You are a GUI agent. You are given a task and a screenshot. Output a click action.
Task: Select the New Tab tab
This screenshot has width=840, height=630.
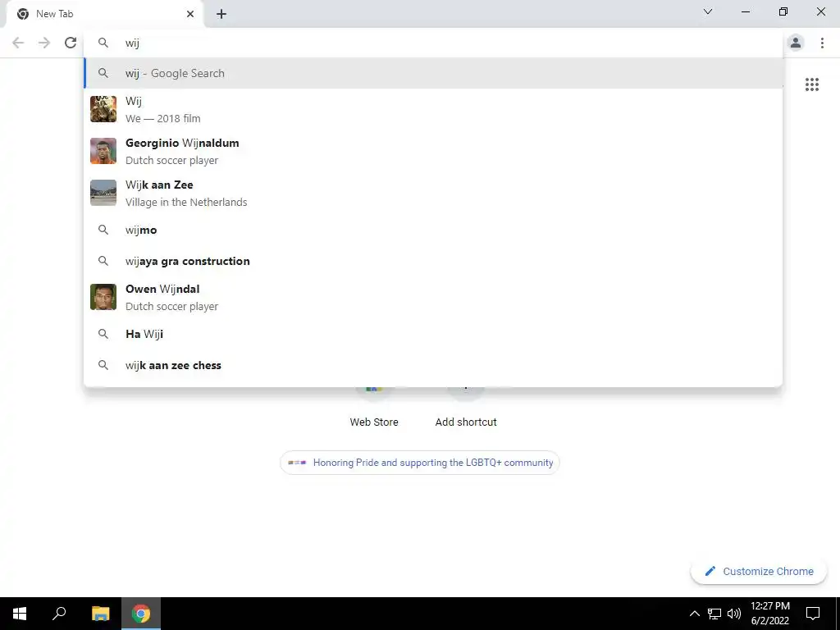coord(105,14)
